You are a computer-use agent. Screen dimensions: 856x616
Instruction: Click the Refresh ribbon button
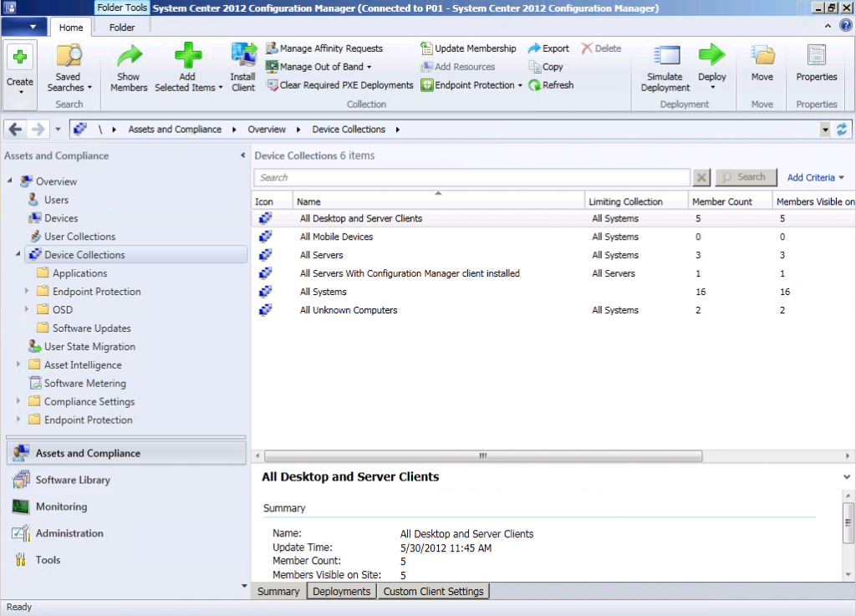tap(551, 85)
